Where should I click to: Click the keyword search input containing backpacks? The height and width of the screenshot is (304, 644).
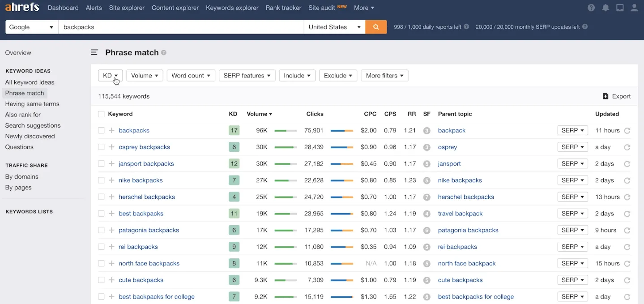click(181, 27)
